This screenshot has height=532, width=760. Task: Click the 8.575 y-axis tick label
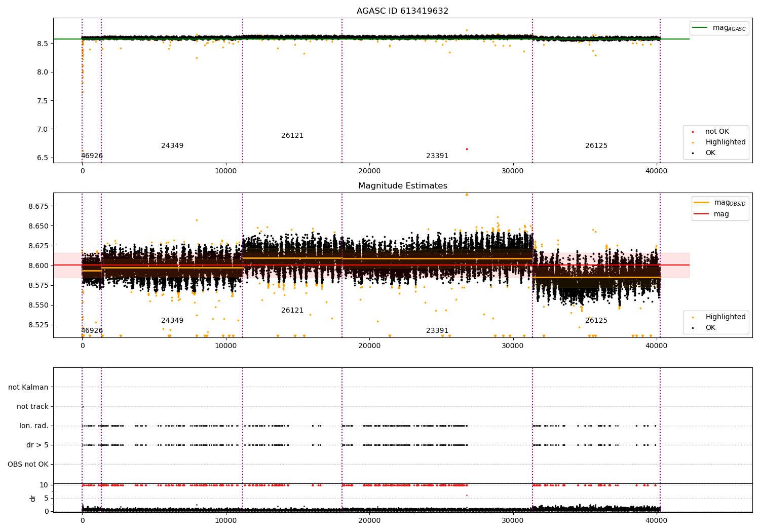tap(38, 286)
